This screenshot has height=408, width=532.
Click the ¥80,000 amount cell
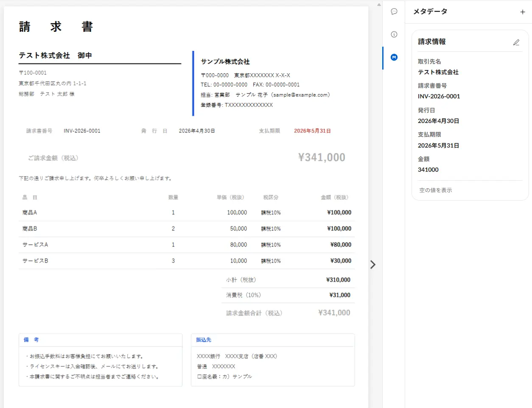341,245
